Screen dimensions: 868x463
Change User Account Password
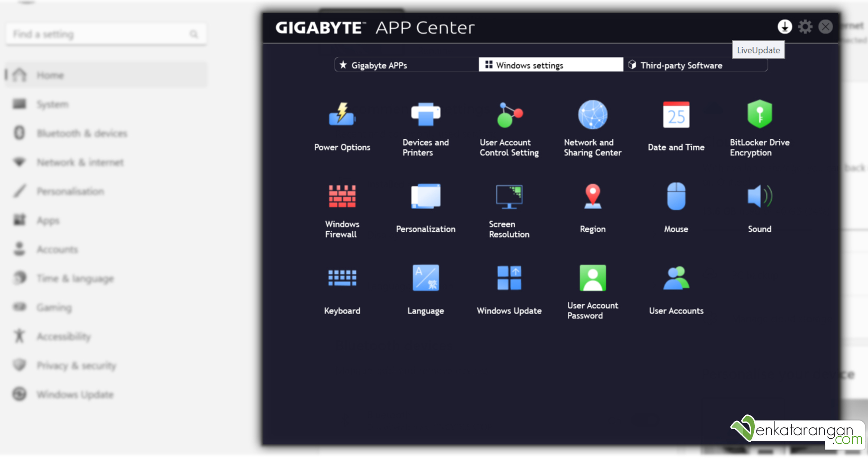(592, 291)
